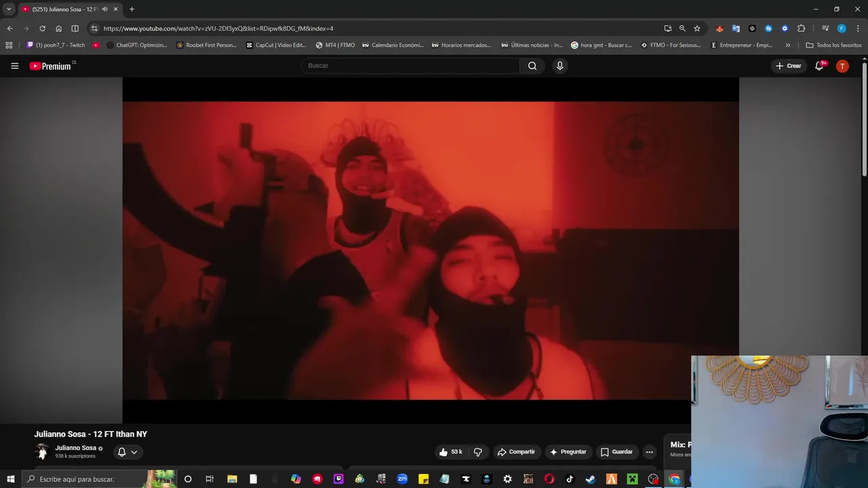The height and width of the screenshot is (488, 868).
Task: Open File Explorer from the taskbar
Action: (231, 479)
